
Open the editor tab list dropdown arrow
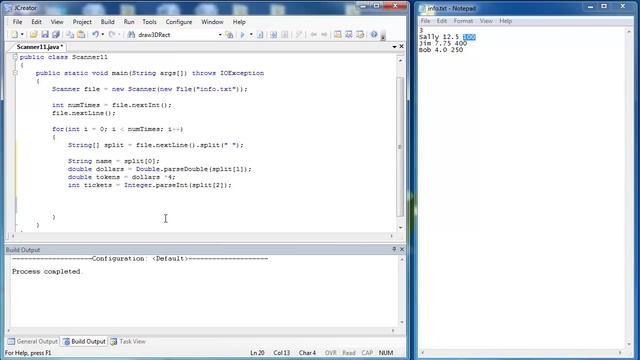(394, 47)
